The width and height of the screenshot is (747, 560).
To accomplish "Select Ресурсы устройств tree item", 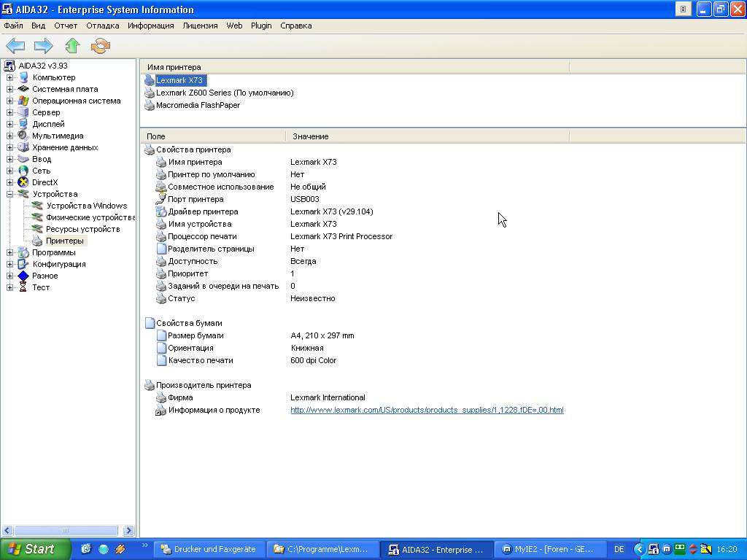I will coord(83,229).
